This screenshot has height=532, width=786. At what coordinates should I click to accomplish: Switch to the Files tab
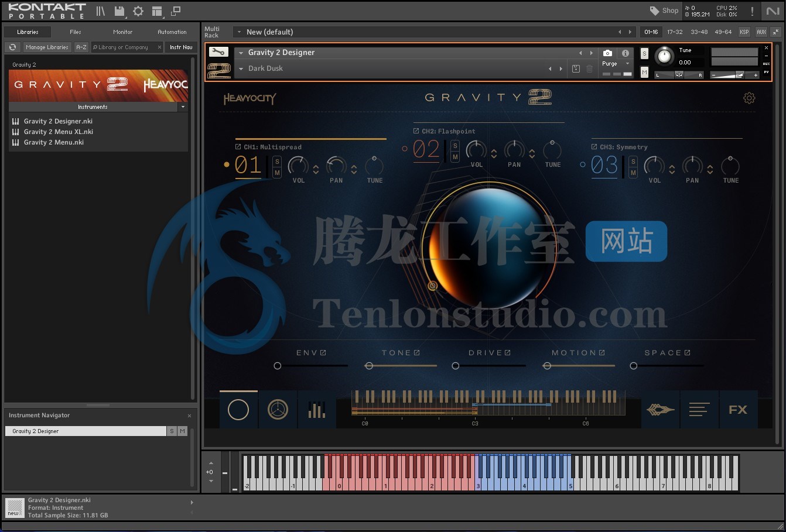coord(76,32)
